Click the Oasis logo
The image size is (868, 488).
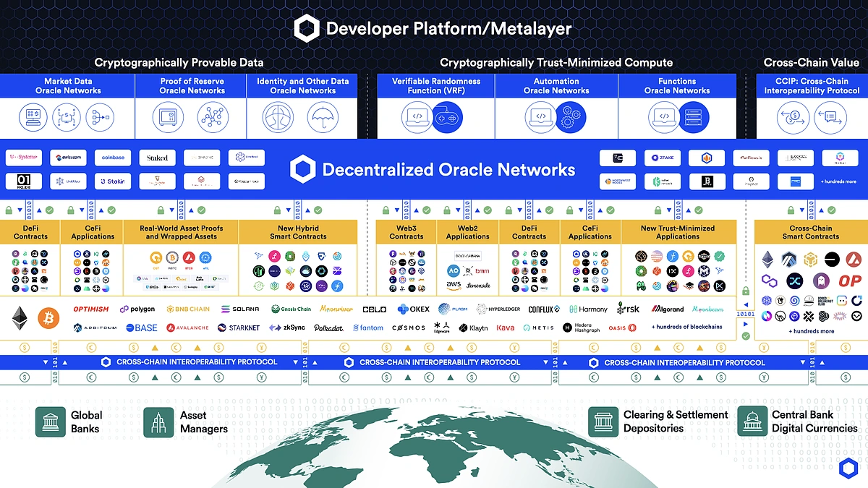(622, 328)
